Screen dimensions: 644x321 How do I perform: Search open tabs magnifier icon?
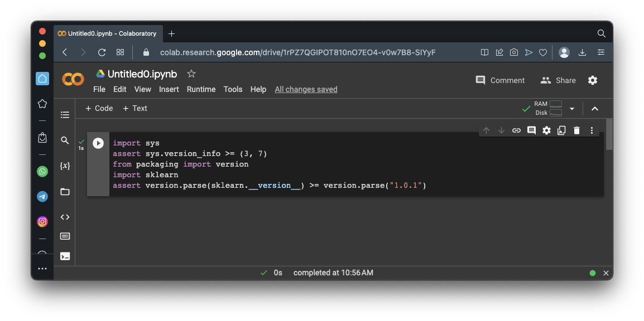(601, 33)
